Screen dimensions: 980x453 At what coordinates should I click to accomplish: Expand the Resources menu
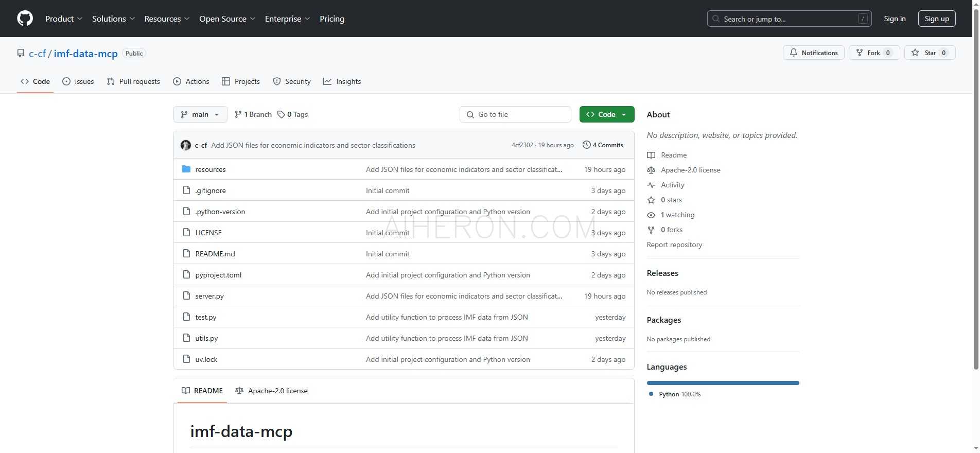[x=167, y=19]
